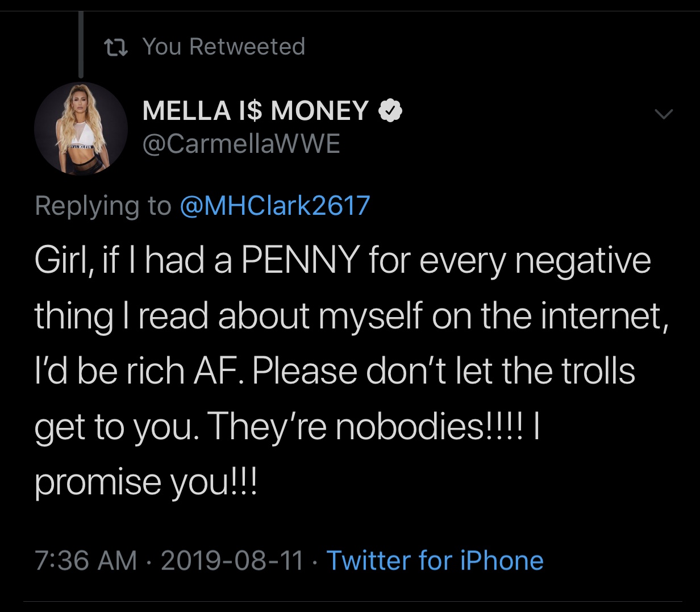Click the MELLA I$ MONEY display name

click(256, 110)
